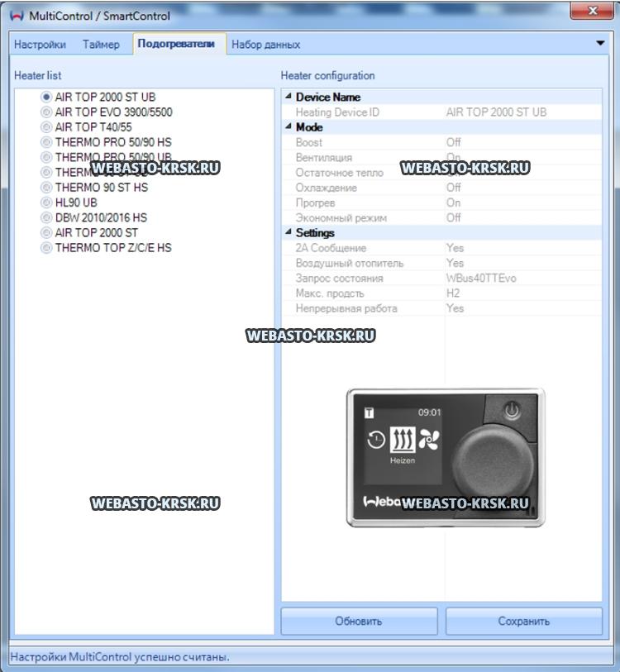Viewport: 620px width, 672px height.
Task: Select the Вентиляция property row
Action: click(441, 157)
